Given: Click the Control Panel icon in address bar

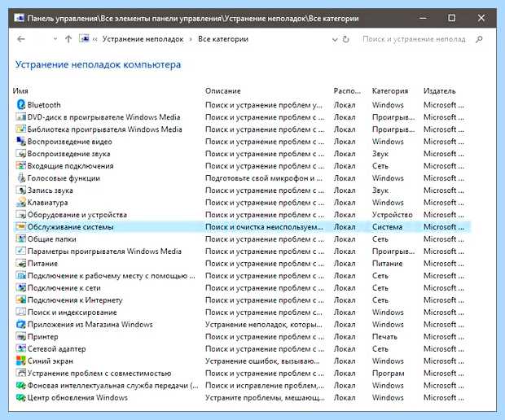Looking at the screenshot, I should [85, 38].
